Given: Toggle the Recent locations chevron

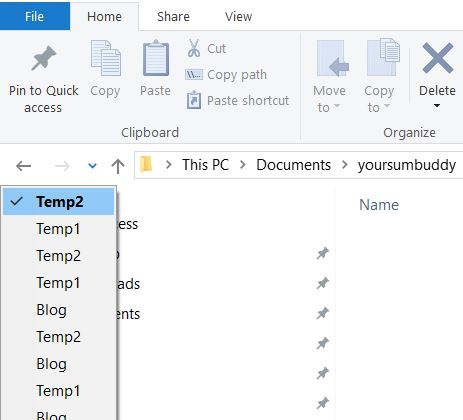Looking at the screenshot, I should 92,165.
